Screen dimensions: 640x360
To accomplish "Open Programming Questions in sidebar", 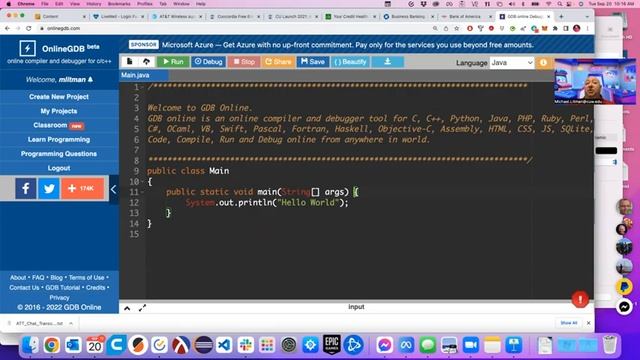I will tap(59, 154).
